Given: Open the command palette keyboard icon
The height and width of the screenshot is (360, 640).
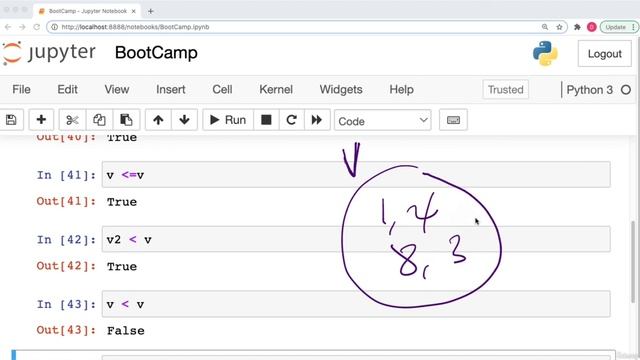Looking at the screenshot, I should click(x=453, y=120).
